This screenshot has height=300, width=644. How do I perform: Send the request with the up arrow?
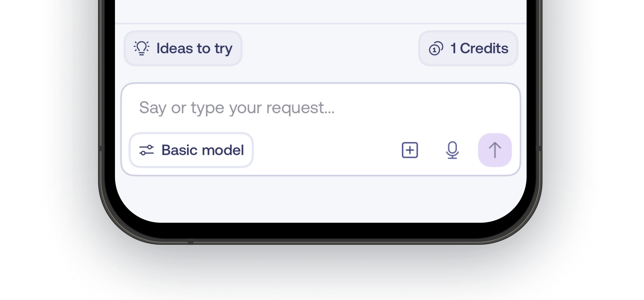tap(495, 150)
